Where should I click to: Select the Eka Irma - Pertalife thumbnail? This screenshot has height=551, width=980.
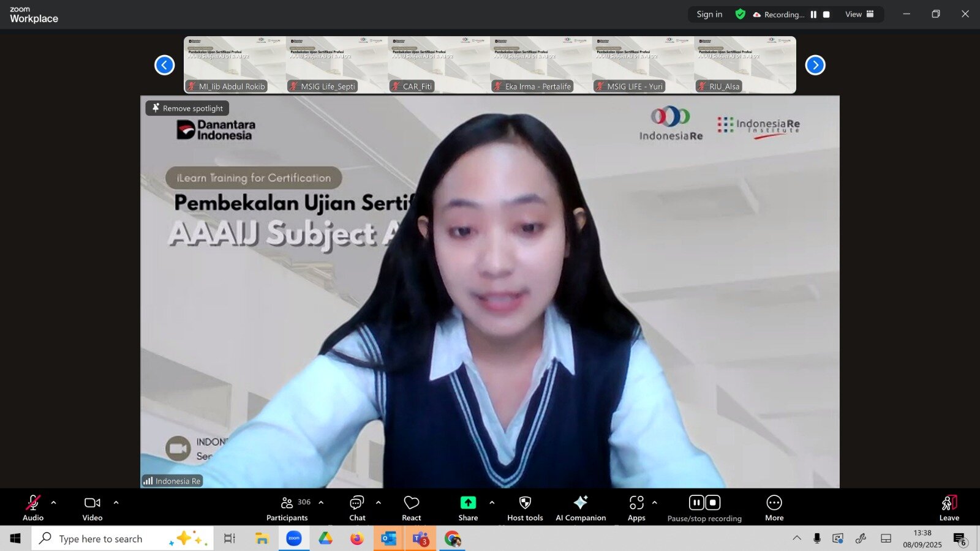pos(541,65)
